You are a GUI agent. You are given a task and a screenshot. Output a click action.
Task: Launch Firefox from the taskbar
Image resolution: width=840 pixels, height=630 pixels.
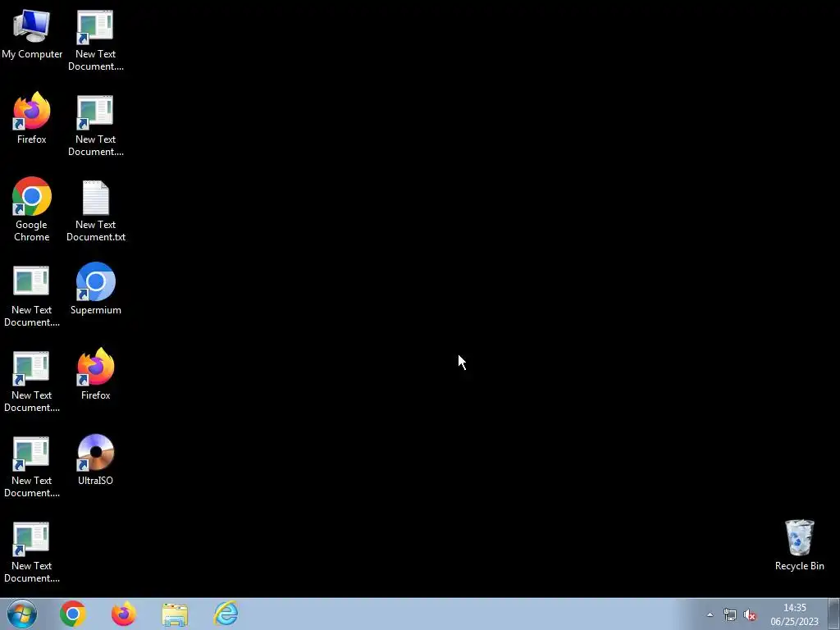(124, 614)
